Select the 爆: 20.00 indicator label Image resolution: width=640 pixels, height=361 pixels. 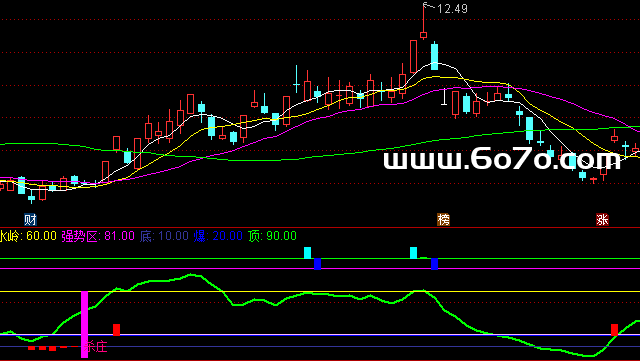pos(218,236)
